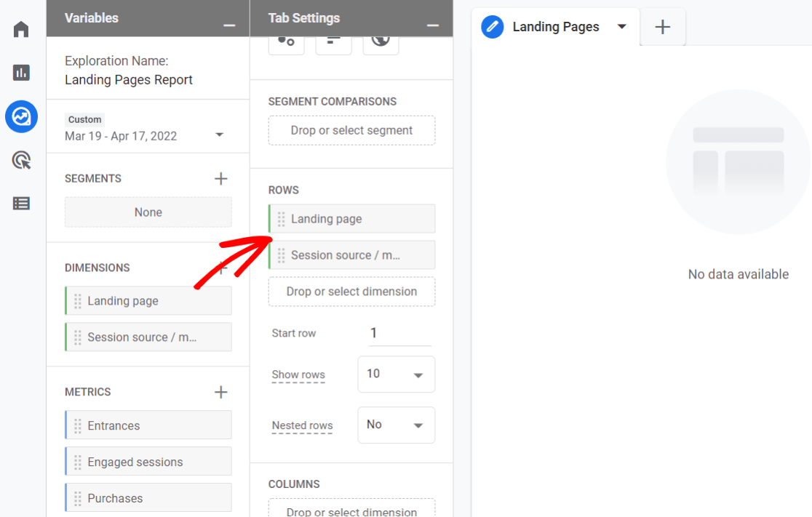Viewport: 812px width, 517px height.
Task: Open the Home navigation icon
Action: [21, 29]
